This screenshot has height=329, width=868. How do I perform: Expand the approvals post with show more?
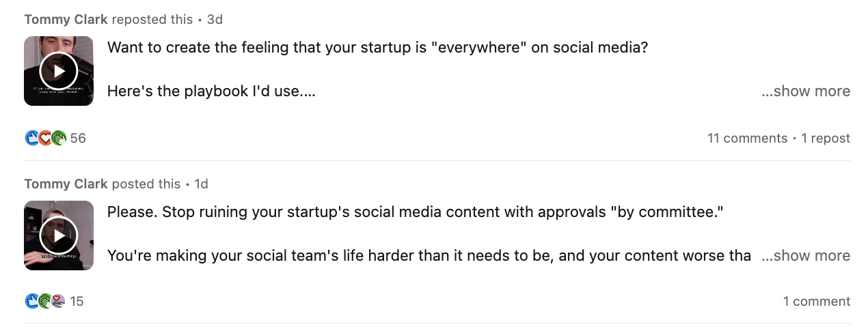click(x=806, y=256)
